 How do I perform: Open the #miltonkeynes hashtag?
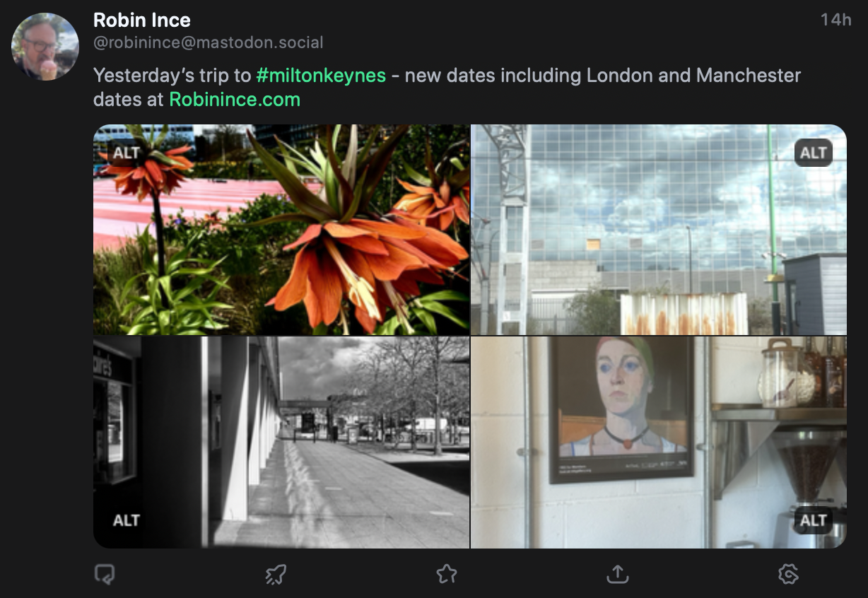[x=321, y=75]
